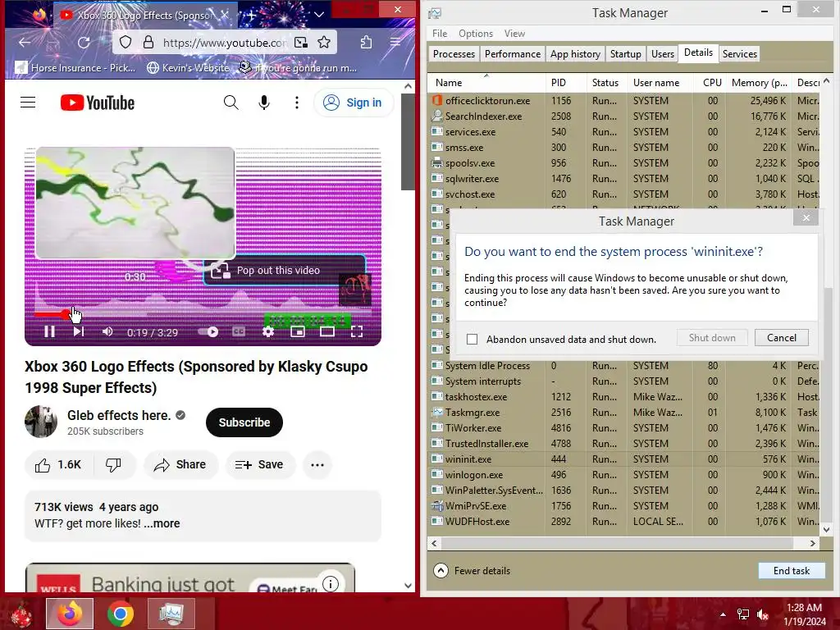Open Kevin's Website bookmark
The height and width of the screenshot is (630, 840).
188,68
